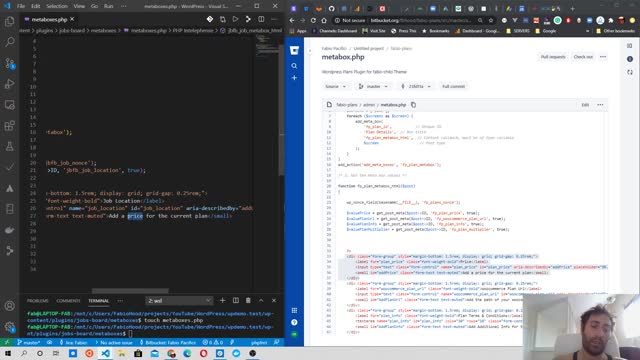Open the File menu in VS Code
The width and height of the screenshot is (640, 360).
coord(21,6)
